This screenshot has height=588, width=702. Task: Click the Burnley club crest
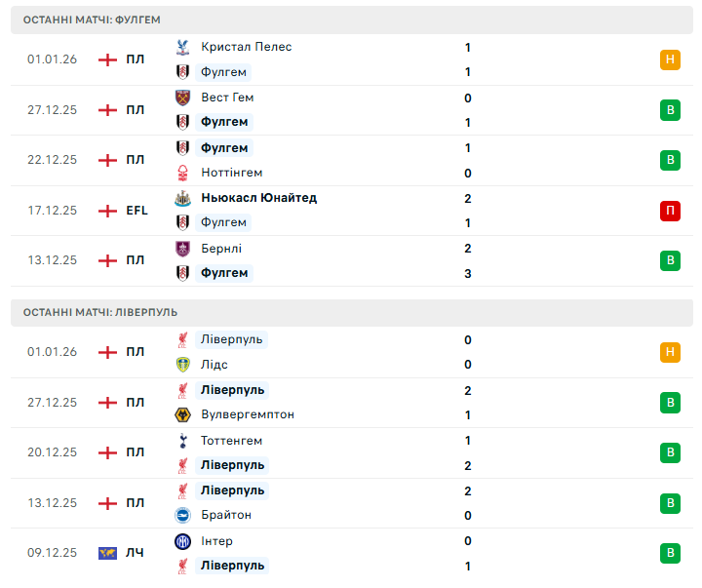pyautogui.click(x=181, y=249)
